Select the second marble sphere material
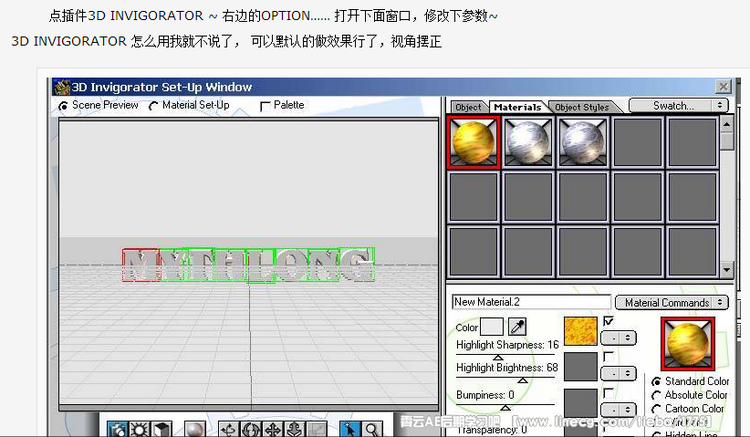This screenshot has height=437, width=750. [x=528, y=142]
